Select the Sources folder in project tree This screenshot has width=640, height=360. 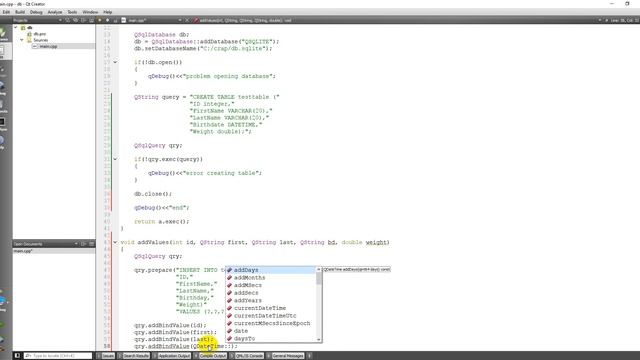[x=40, y=40]
